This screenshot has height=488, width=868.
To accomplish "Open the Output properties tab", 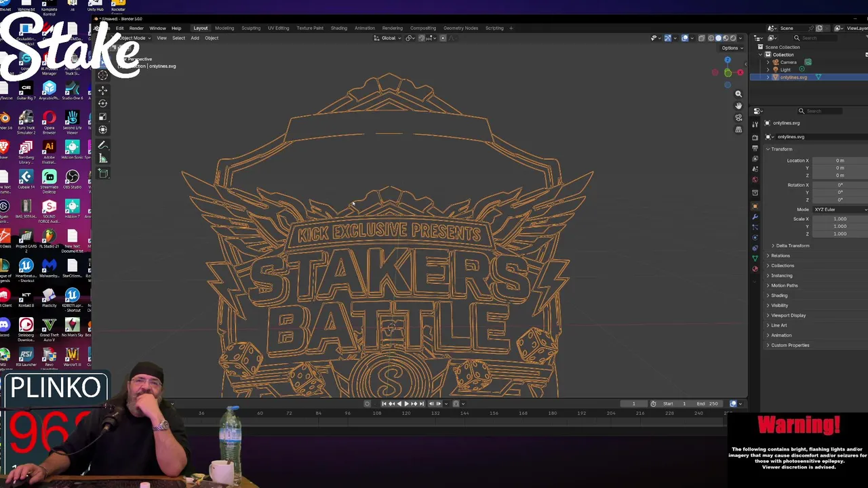I will click(755, 148).
